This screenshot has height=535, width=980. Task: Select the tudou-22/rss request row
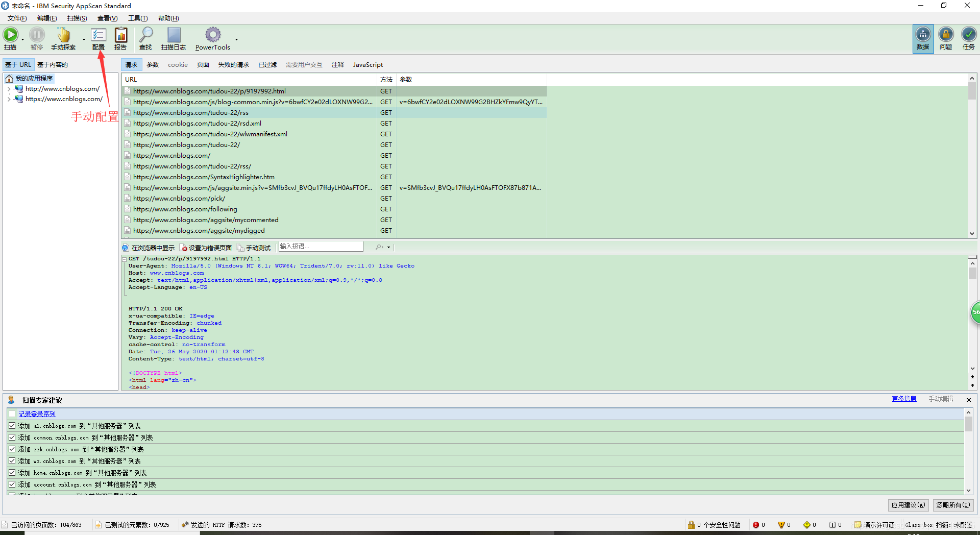(x=334, y=113)
